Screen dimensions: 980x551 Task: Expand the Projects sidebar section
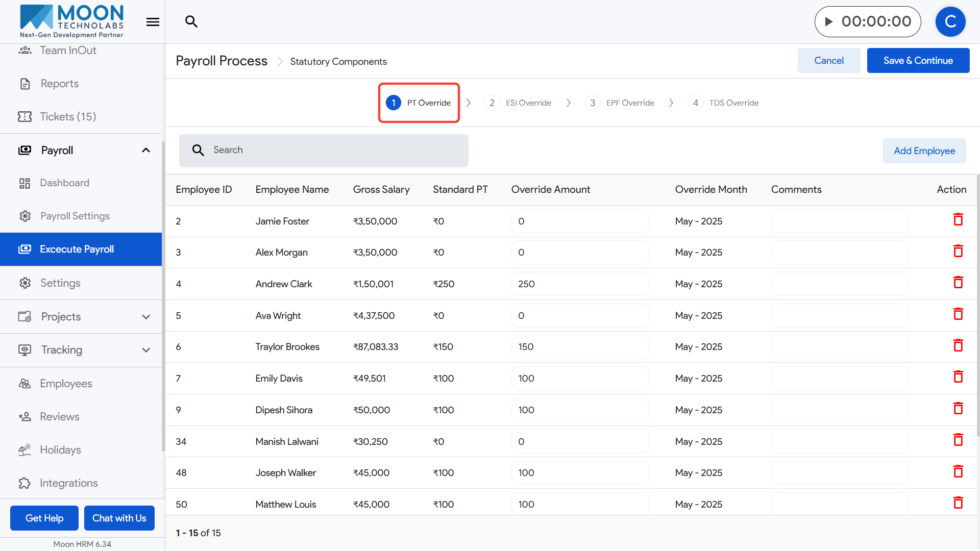(146, 317)
